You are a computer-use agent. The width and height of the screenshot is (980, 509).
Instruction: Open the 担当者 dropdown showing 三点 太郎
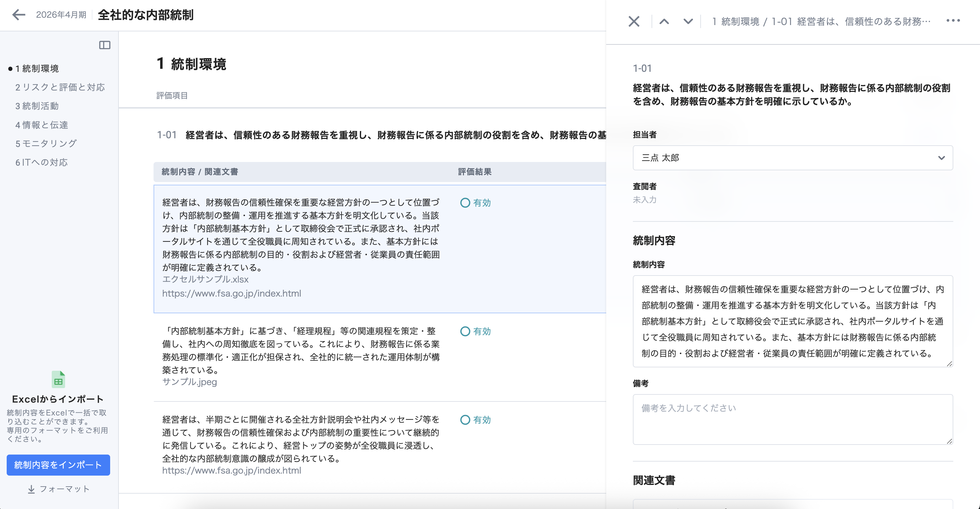pyautogui.click(x=793, y=158)
